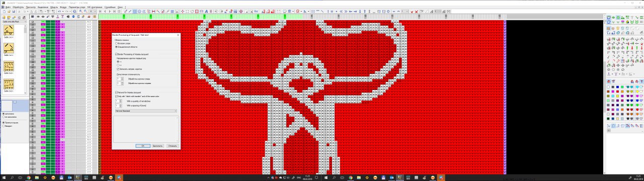
Task: Click the Redo toolbar icon
Action: pyautogui.click(x=66, y=12)
